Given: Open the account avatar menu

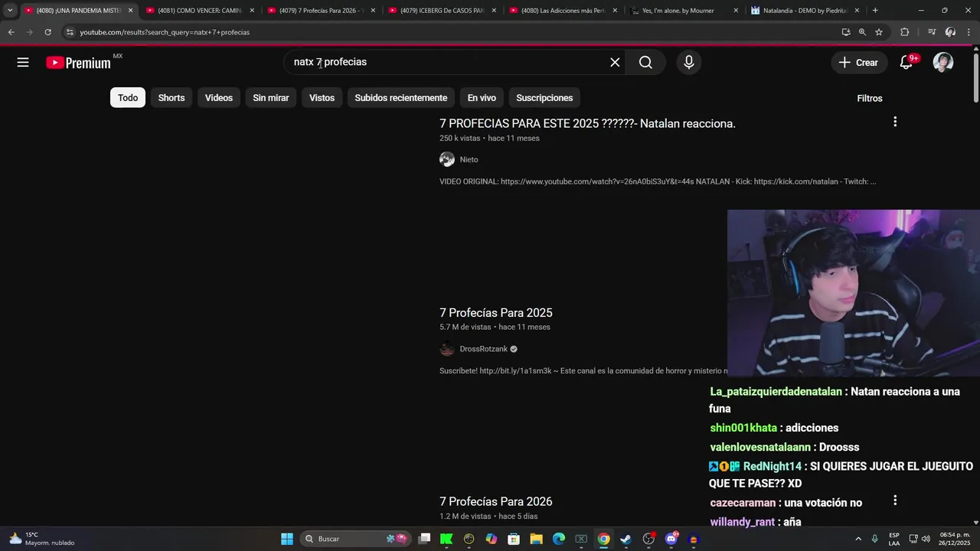Looking at the screenshot, I should (x=943, y=63).
